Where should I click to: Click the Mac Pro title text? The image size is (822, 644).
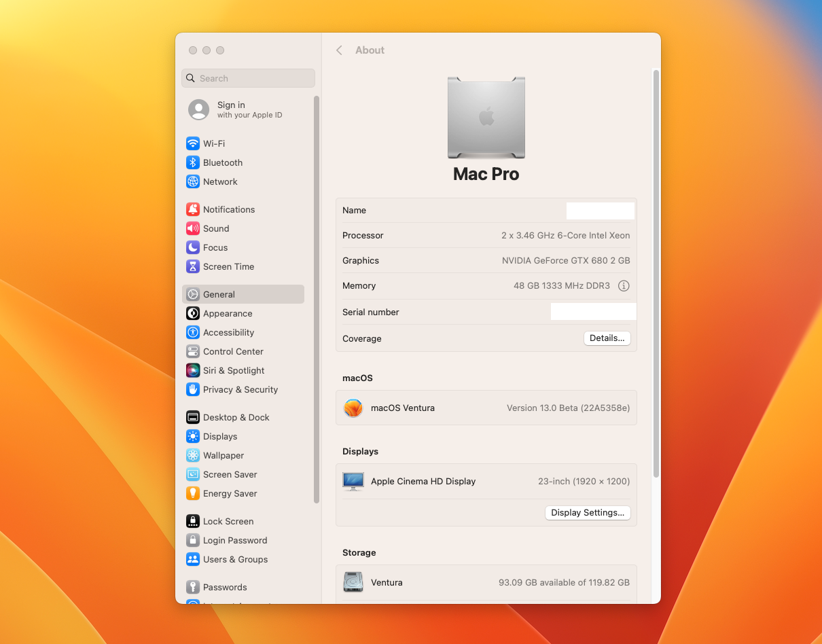tap(486, 174)
